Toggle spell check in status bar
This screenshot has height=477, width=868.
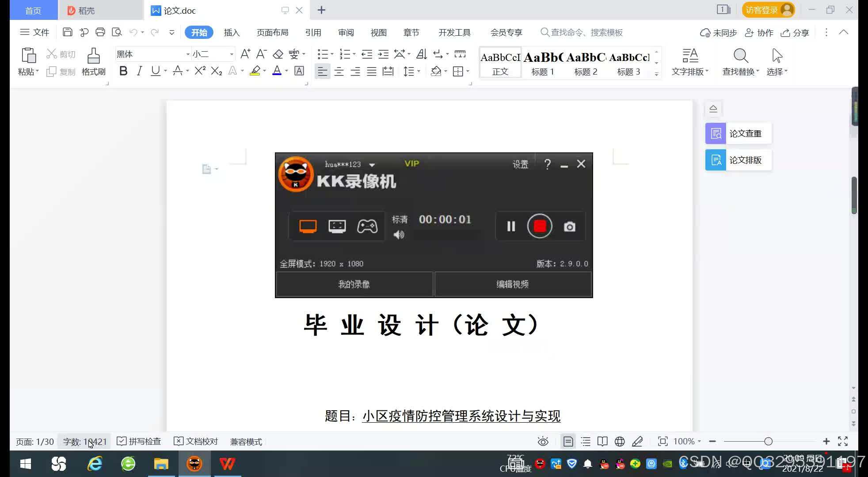point(139,441)
